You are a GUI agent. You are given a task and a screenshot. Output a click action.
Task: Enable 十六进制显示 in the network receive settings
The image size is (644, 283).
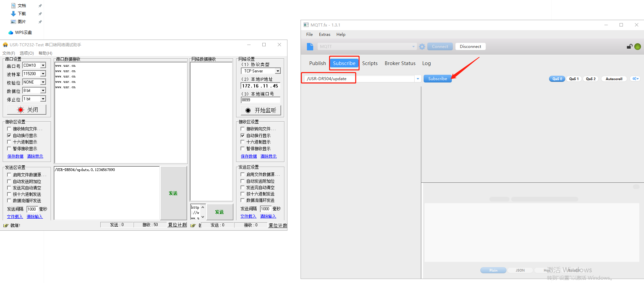243,142
